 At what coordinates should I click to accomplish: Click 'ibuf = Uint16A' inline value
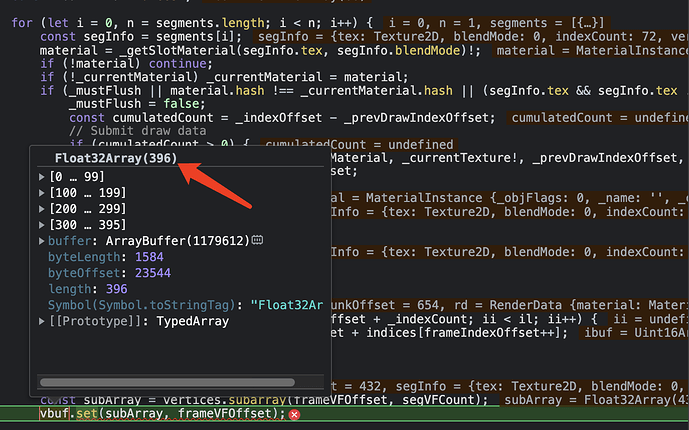636,332
